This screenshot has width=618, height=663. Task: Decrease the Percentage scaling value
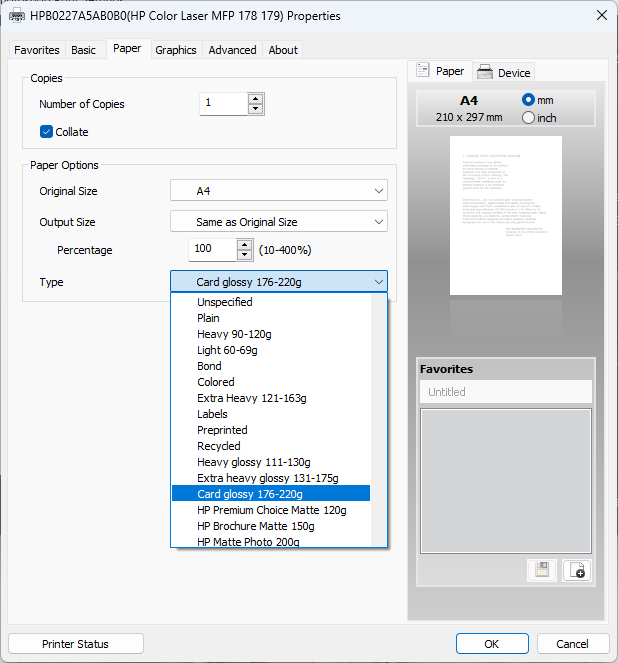(x=245, y=255)
